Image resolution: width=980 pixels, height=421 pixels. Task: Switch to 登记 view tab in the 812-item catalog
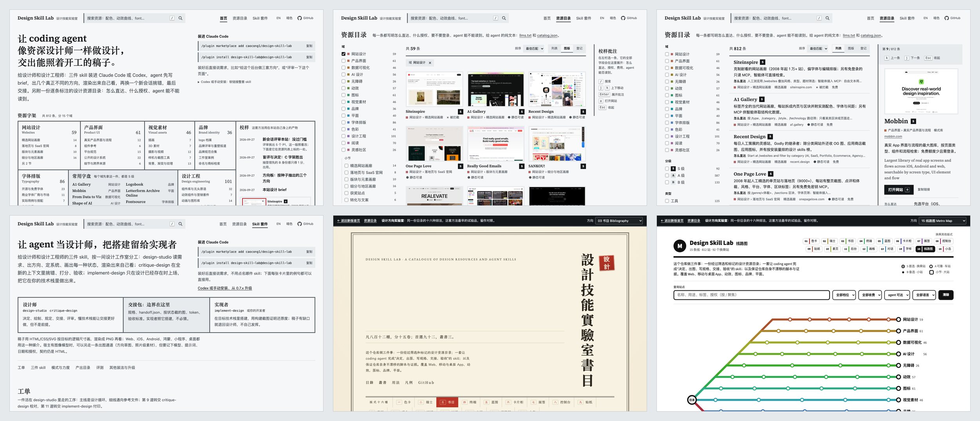tap(863, 49)
